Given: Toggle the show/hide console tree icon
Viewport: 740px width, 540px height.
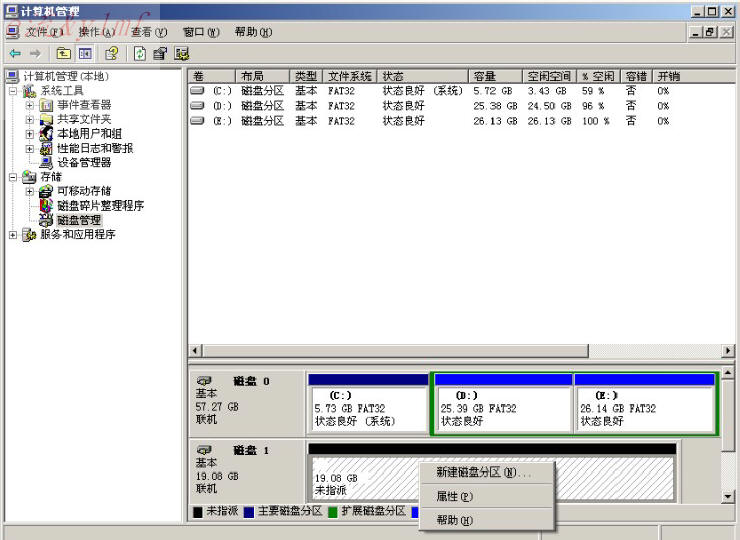Looking at the screenshot, I should point(85,53).
